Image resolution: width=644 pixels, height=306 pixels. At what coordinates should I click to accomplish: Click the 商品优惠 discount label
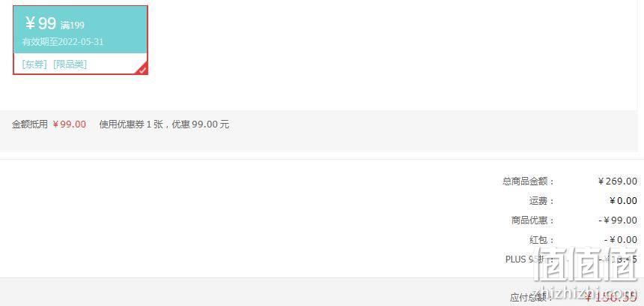pyautogui.click(x=532, y=220)
